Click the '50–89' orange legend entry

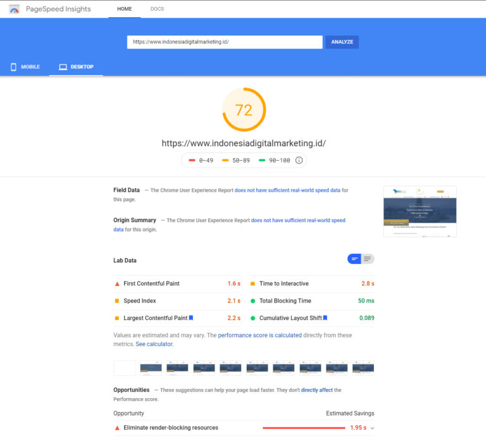[x=236, y=161]
